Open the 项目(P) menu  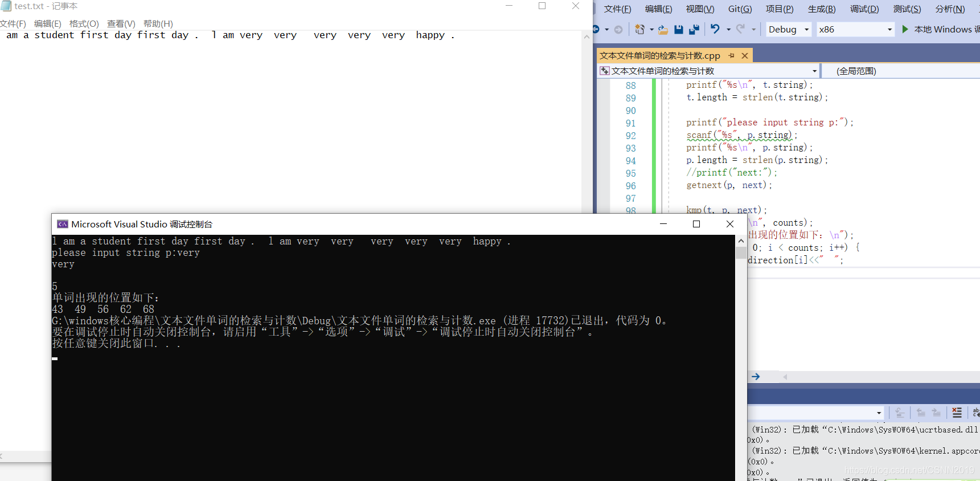click(x=780, y=9)
